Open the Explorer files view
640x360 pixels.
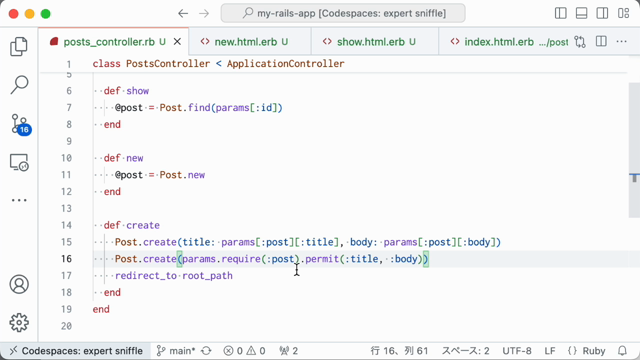pos(19,47)
